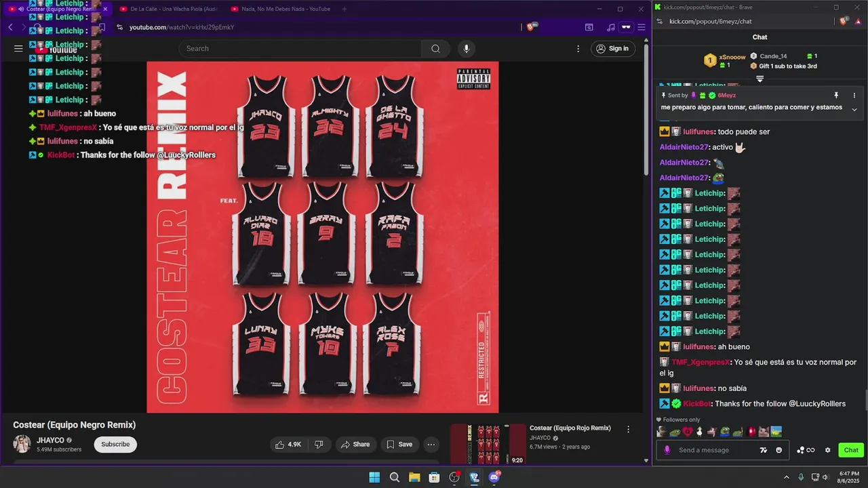Click Cande_14 in gift leaderboard

(x=773, y=56)
